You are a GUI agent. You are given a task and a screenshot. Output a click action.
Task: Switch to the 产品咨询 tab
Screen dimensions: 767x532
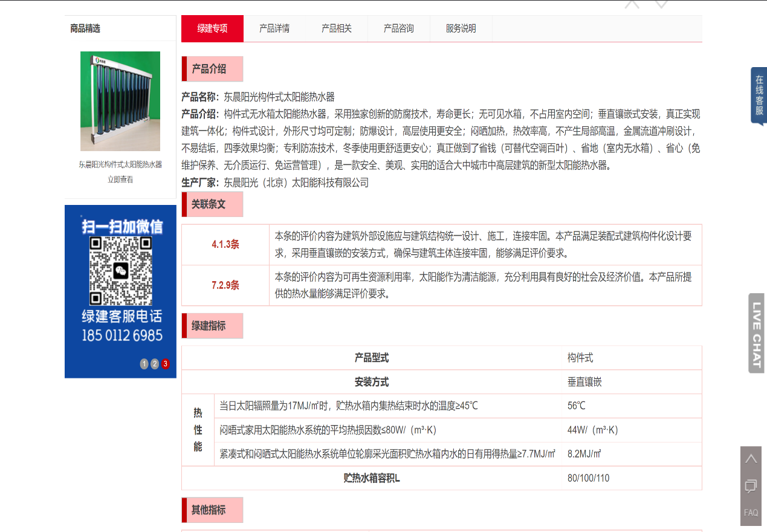398,28
